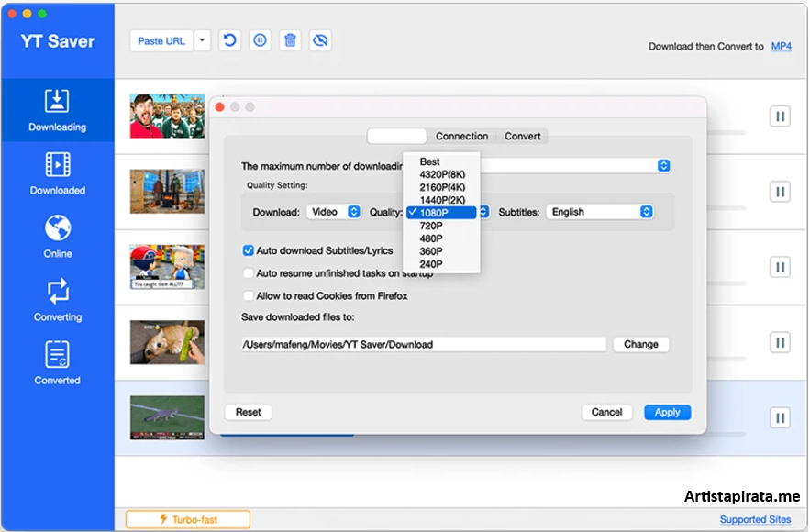
Task: Open the Subtitles language dropdown
Action: pos(599,211)
